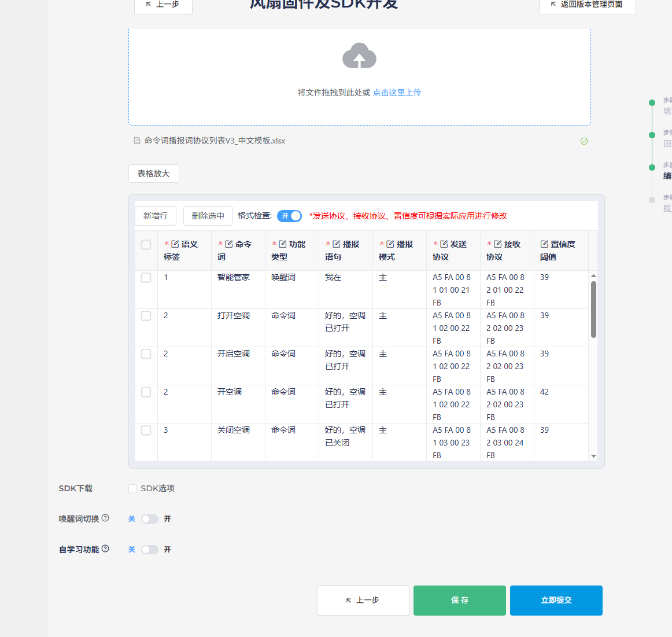Click the 点击这里上传 upload link
This screenshot has height=637, width=672.
pos(397,93)
